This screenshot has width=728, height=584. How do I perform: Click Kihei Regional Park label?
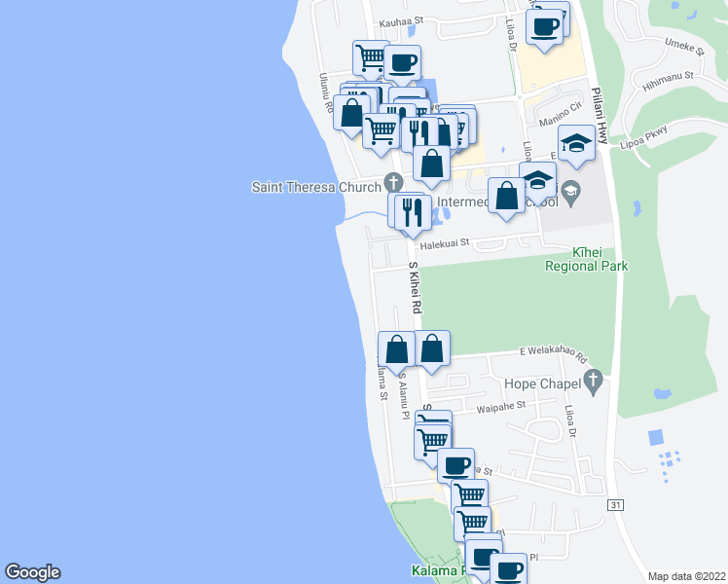587,260
